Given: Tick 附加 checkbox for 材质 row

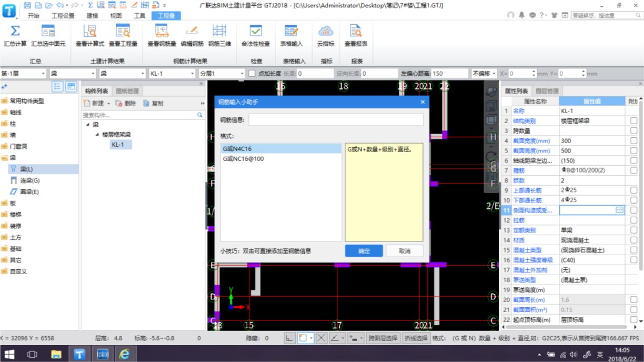Looking at the screenshot, I should [633, 240].
